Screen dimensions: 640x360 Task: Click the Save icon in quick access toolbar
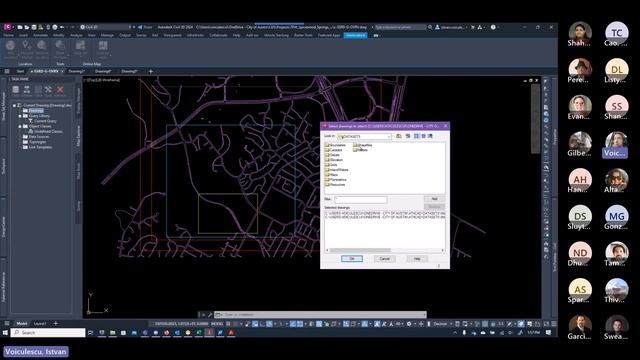click(34, 27)
